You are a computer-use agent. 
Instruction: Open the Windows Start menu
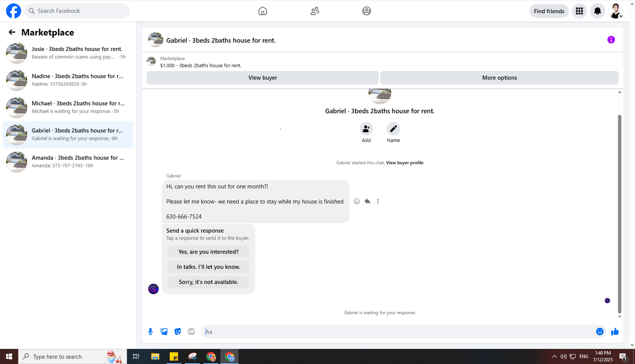(9, 356)
